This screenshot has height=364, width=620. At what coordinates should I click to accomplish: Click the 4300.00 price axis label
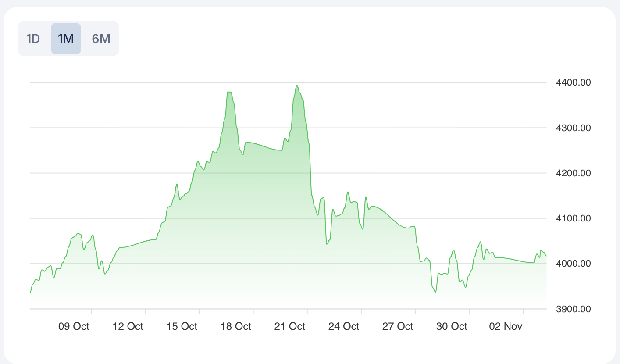573,128
